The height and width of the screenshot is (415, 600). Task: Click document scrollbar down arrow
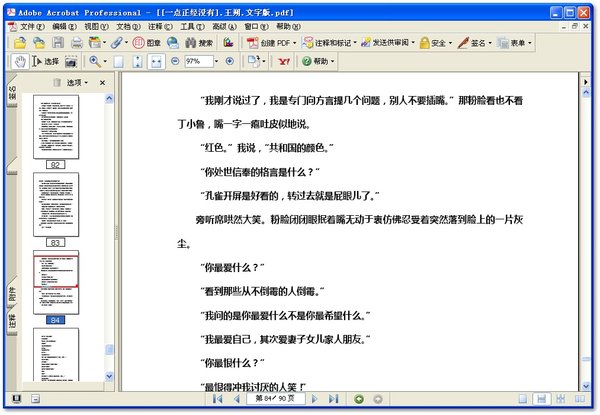[586, 386]
